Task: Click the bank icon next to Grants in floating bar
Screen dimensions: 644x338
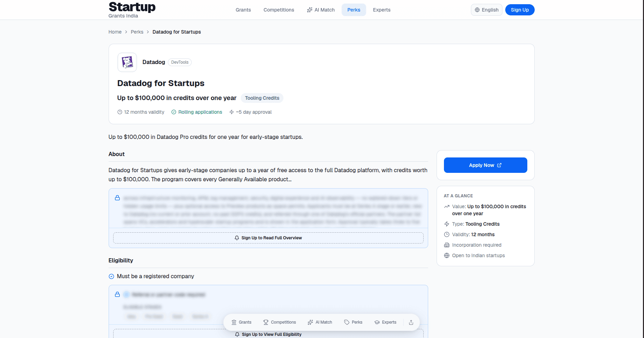Action: pyautogui.click(x=234, y=322)
